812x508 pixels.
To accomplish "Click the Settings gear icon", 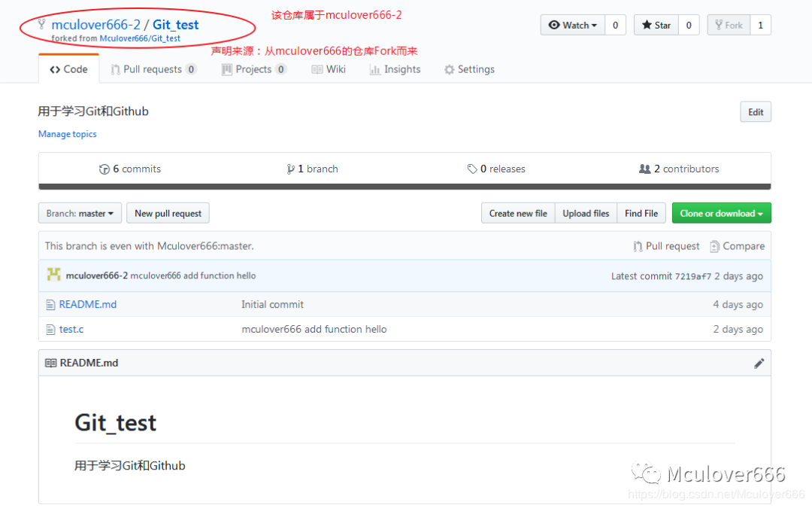I will tap(449, 69).
